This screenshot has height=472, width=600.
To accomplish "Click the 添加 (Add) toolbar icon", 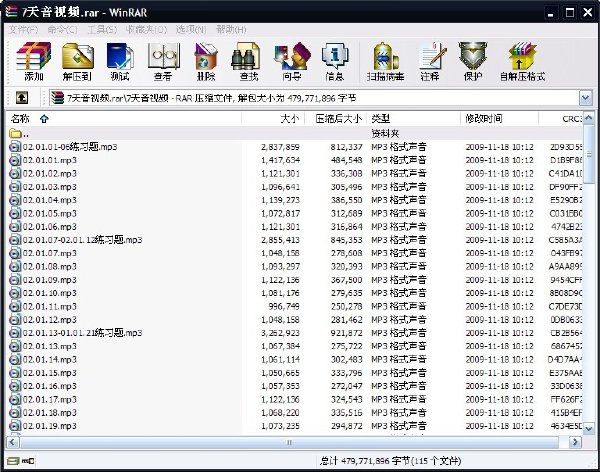I will (x=34, y=61).
